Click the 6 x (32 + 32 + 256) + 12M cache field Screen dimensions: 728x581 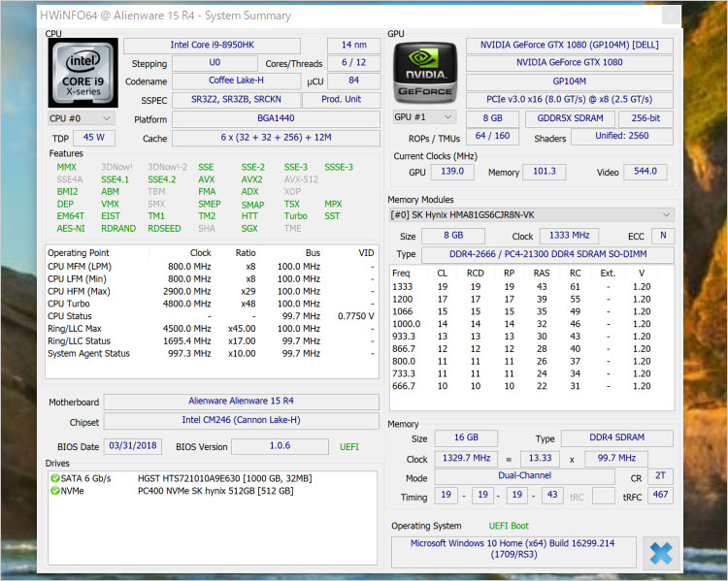(276, 138)
